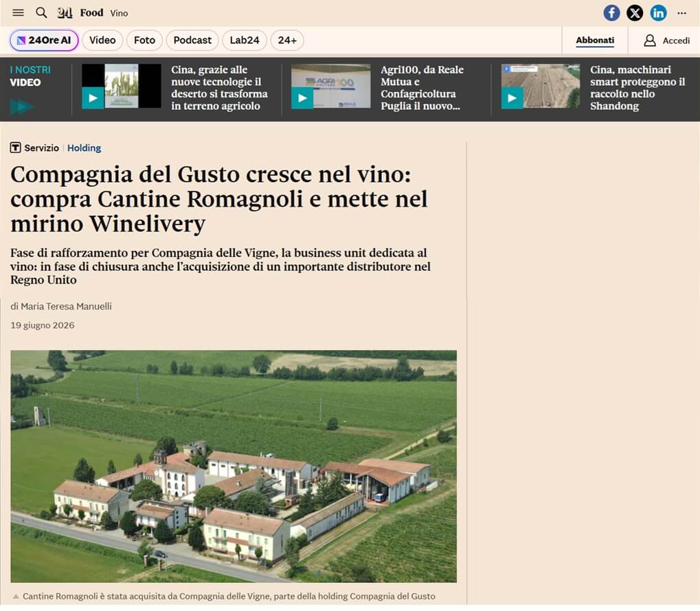Open the hamburger menu icon
Screen dimensions: 700x611
[19, 12]
